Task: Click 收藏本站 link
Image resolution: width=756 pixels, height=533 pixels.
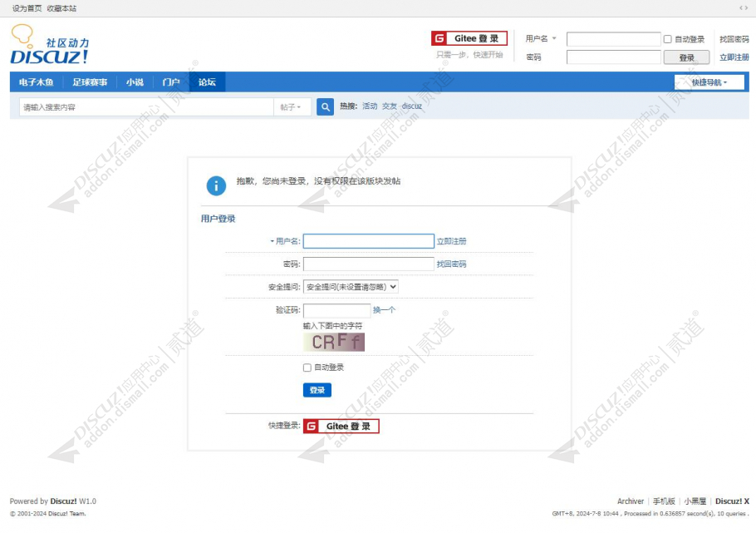Action: 61,8
